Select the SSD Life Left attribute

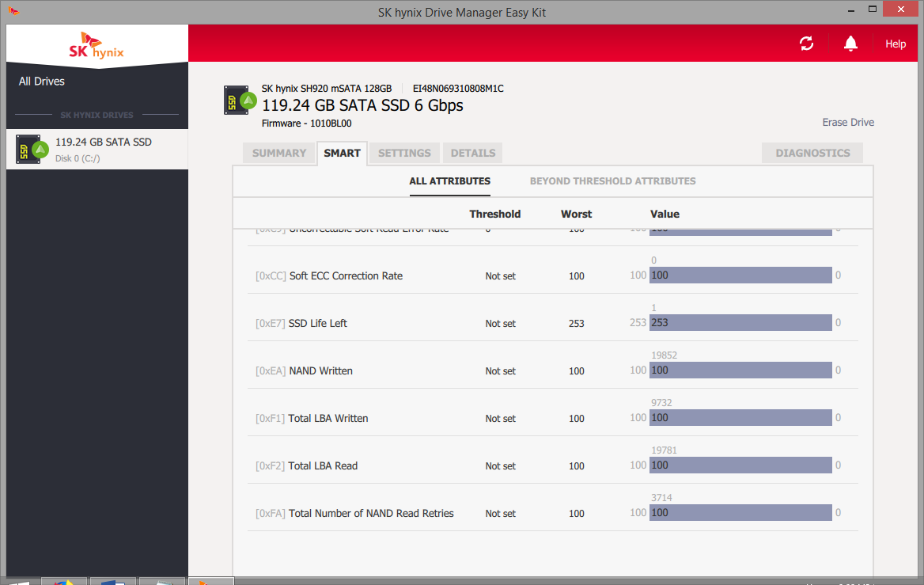point(553,317)
